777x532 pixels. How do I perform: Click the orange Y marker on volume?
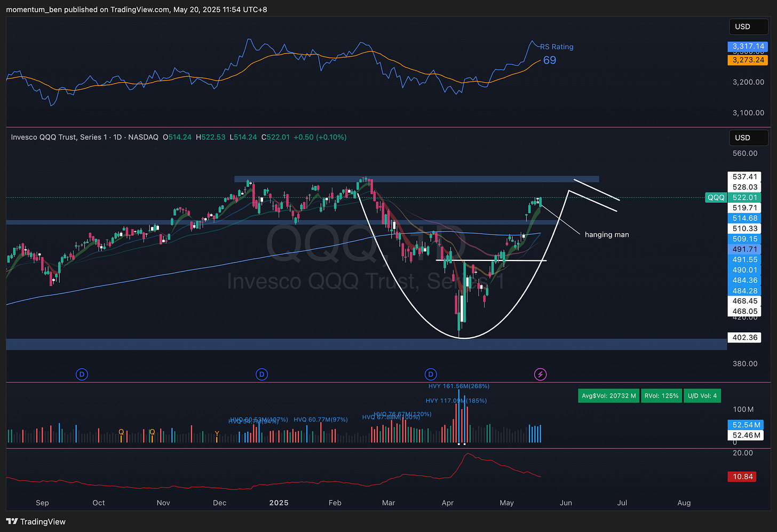[217, 433]
